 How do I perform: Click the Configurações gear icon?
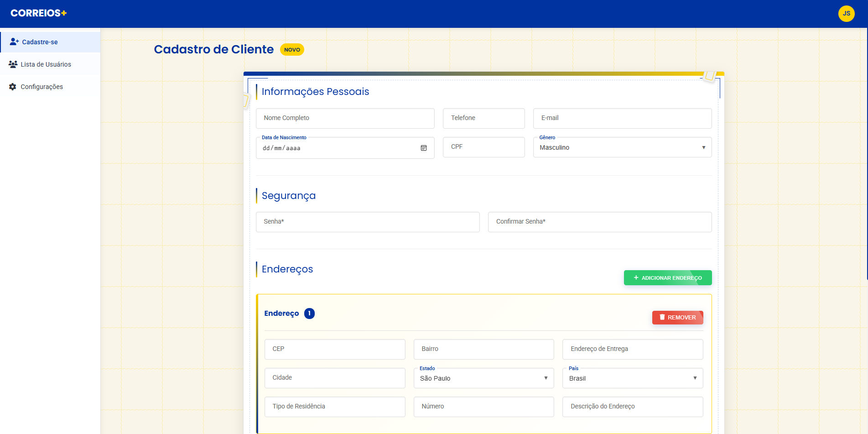[13, 87]
